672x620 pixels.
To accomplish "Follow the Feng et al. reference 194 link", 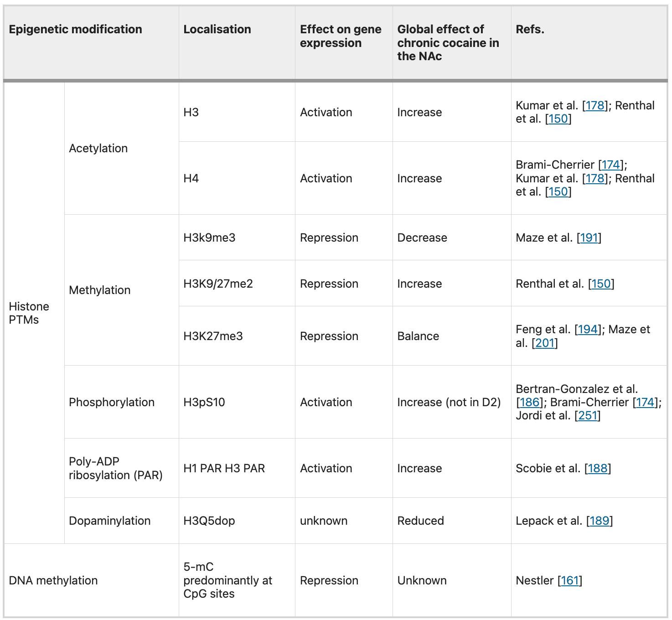I will [588, 329].
